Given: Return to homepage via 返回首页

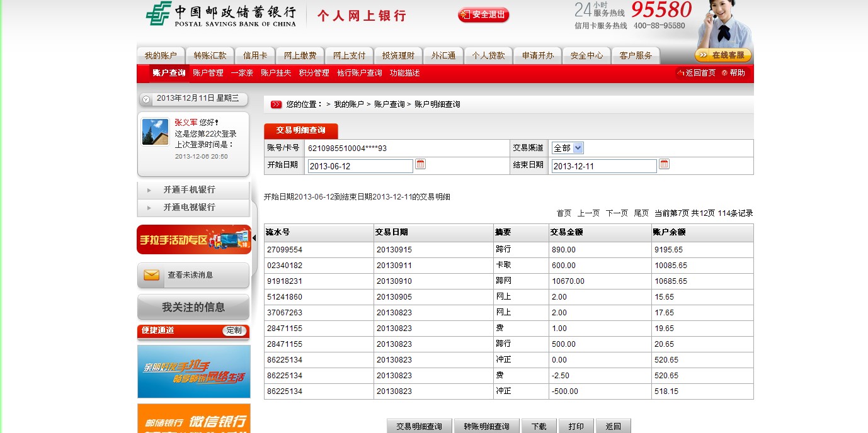Looking at the screenshot, I should 696,73.
